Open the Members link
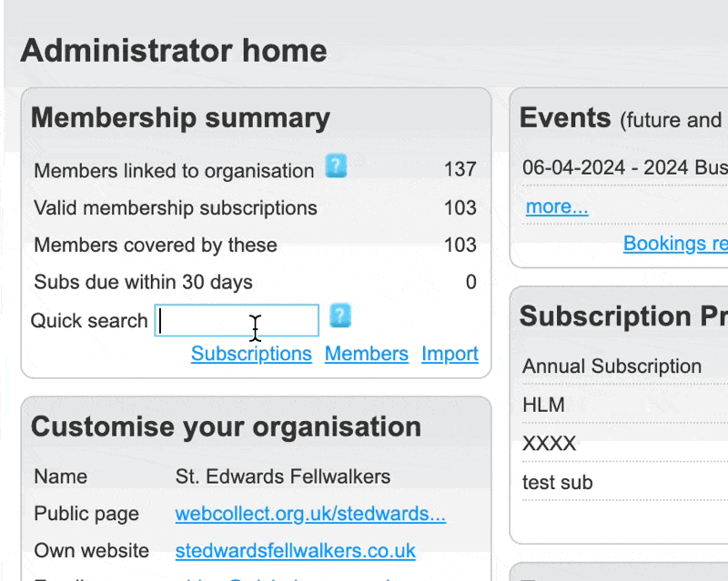 (x=367, y=354)
